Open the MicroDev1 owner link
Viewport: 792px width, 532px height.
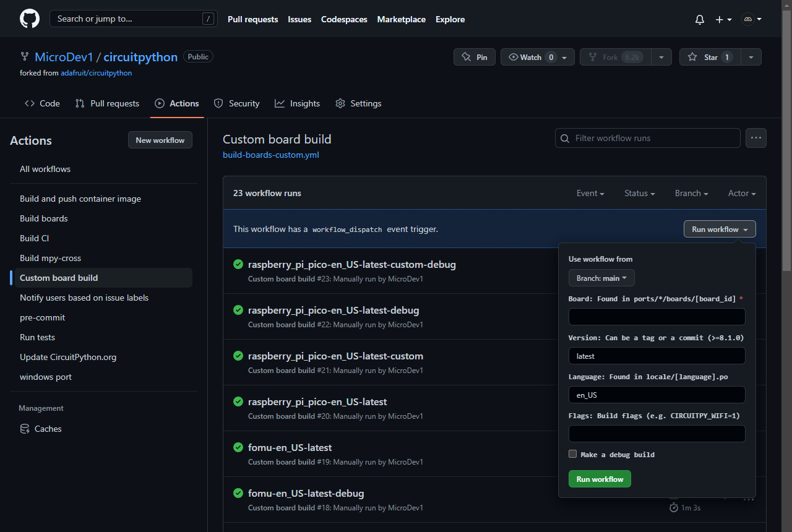coord(64,57)
